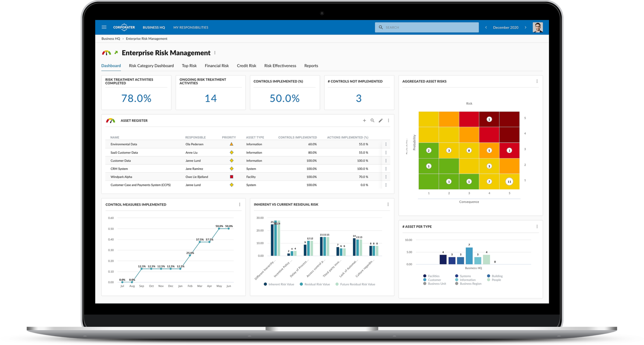
Task: Click the three-dot menu on Asset Per Type chart
Action: (537, 226)
